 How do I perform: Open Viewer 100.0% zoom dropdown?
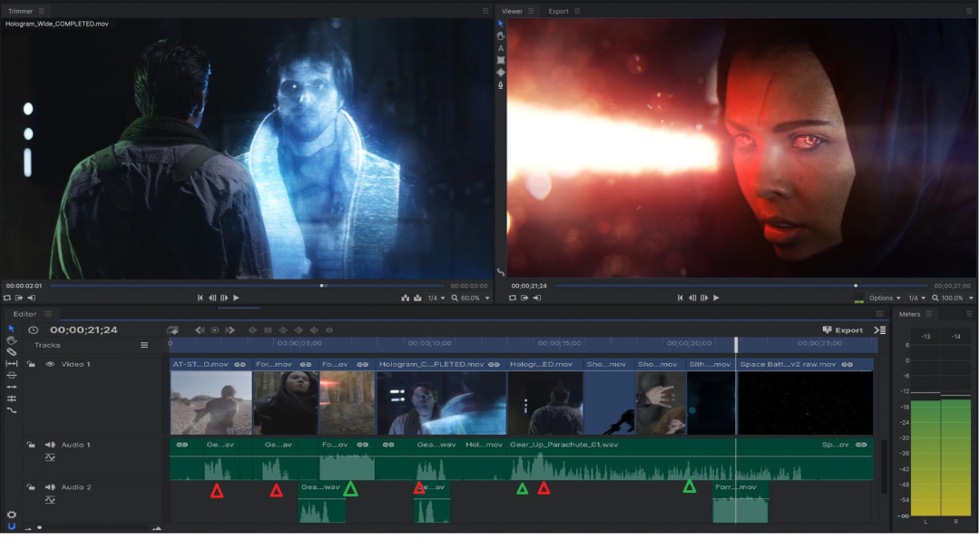(x=953, y=298)
